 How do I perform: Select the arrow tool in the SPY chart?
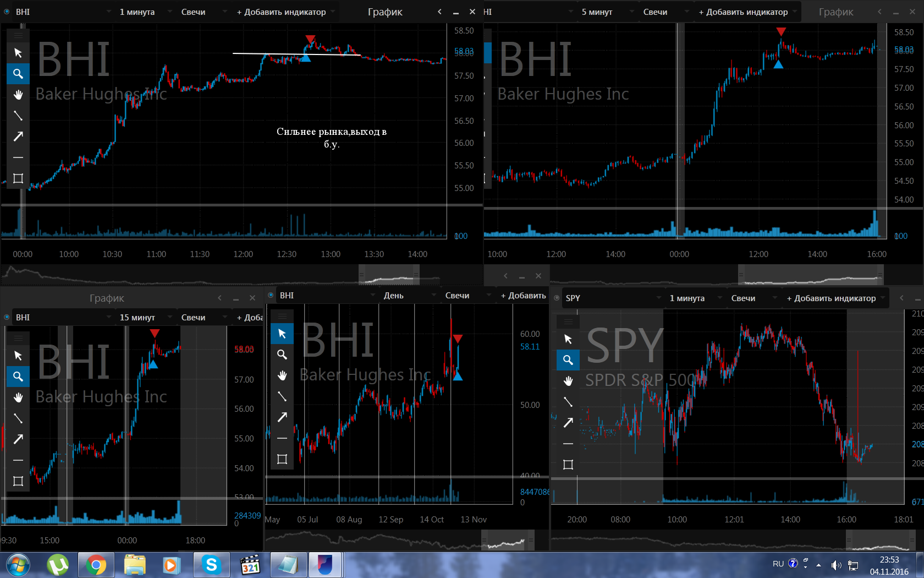tap(568, 423)
